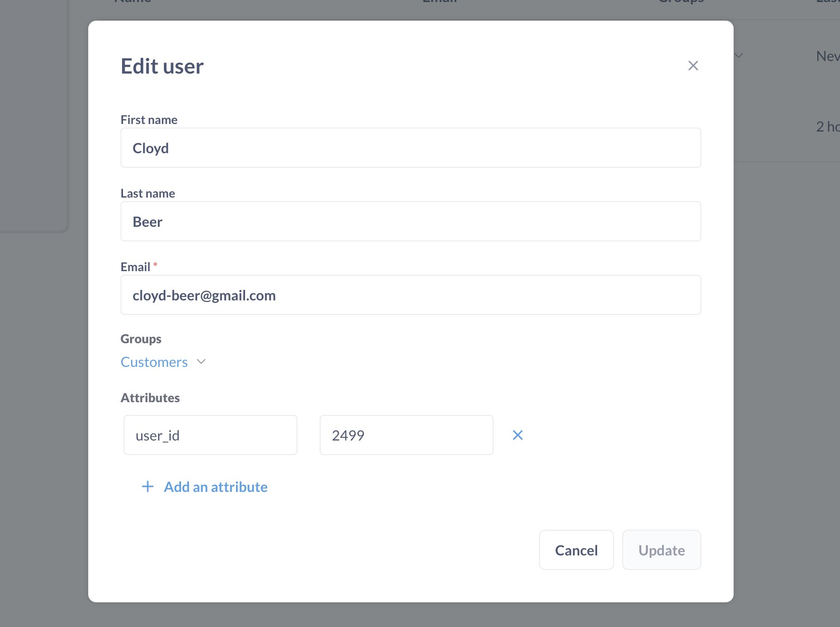Click the plus icon beside Add an attribute
Viewport: 840px width, 627px height.
click(147, 486)
